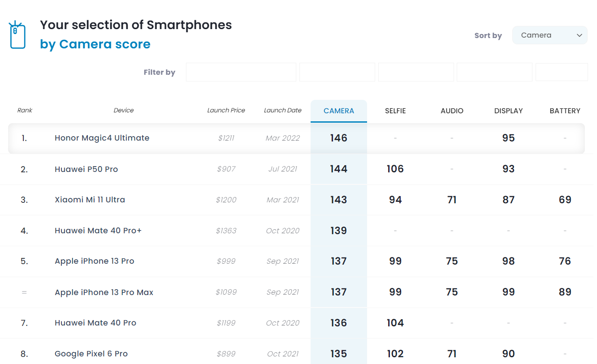
Task: Open the Huawei Mate 40 Pro+ entry
Action: click(98, 231)
